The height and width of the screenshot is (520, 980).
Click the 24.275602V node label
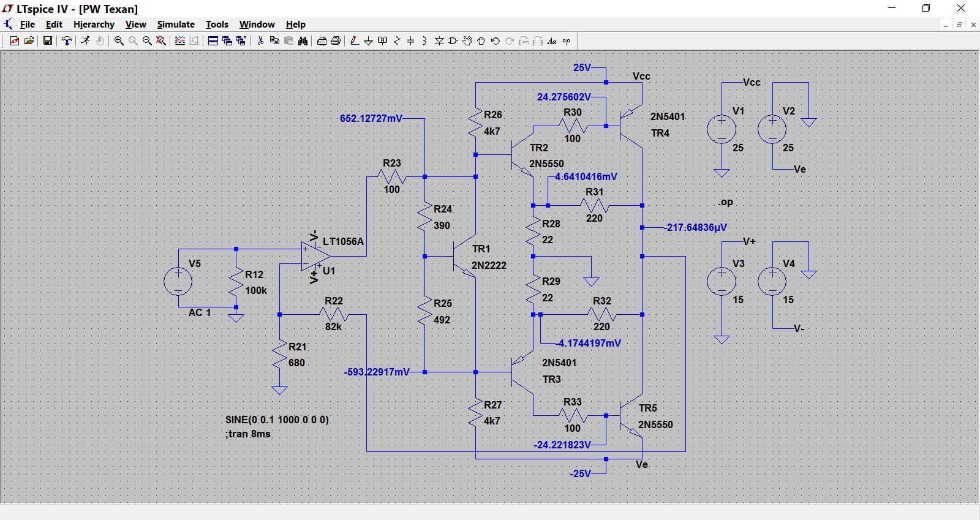click(564, 97)
